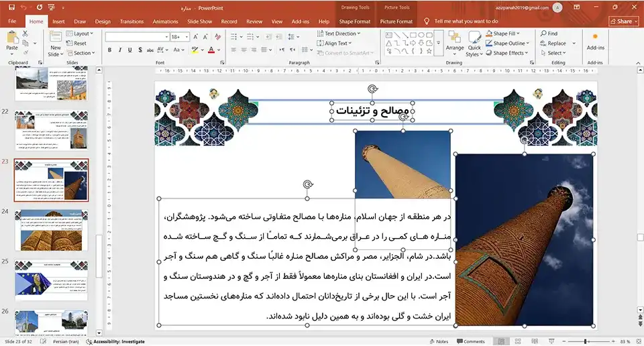Click the Share button

click(x=623, y=21)
